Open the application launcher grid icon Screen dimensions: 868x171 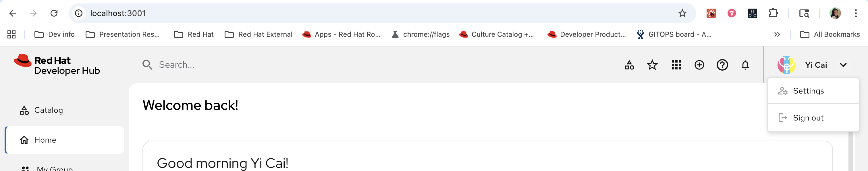click(x=676, y=65)
